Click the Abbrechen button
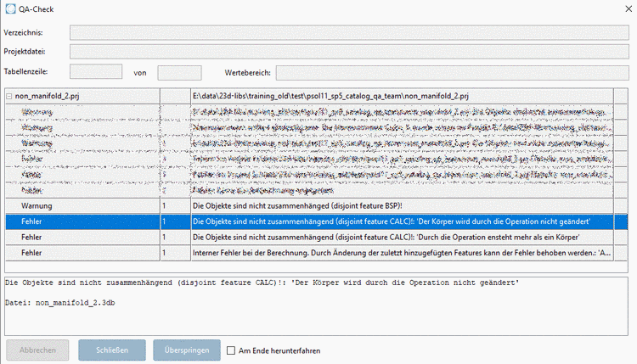The height and width of the screenshot is (364, 637). pyautogui.click(x=37, y=350)
